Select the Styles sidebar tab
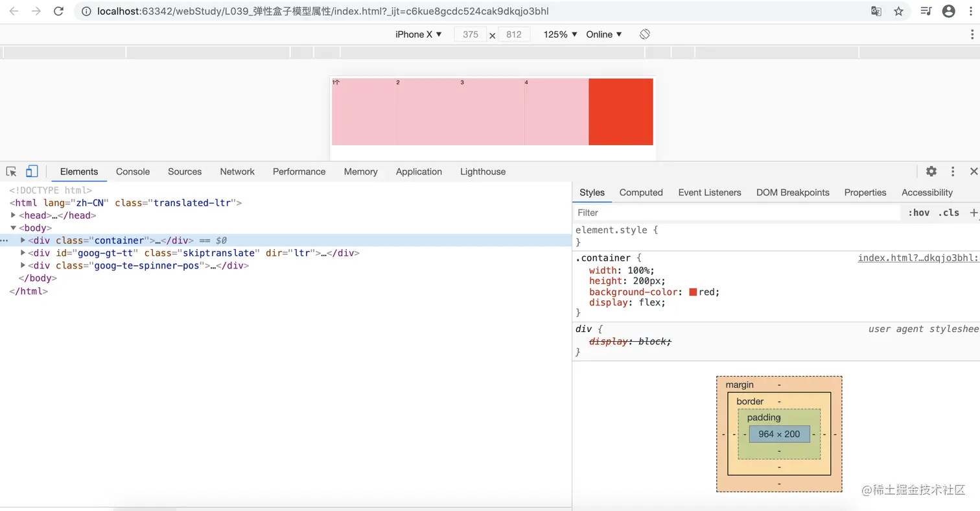Screen dimensions: 980x511 [x=592, y=193]
